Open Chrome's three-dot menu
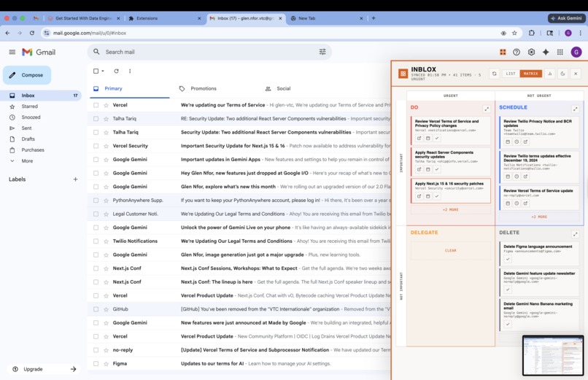 581,33
